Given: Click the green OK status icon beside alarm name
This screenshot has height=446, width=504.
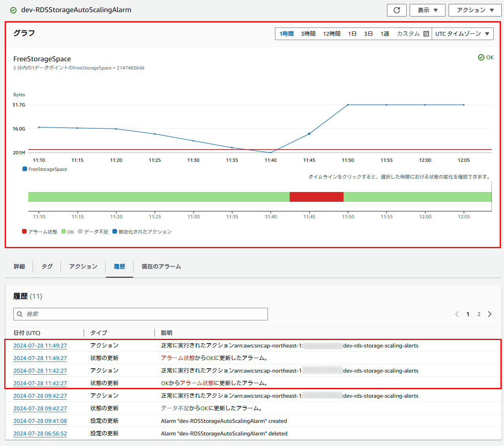Looking at the screenshot, I should point(13,10).
